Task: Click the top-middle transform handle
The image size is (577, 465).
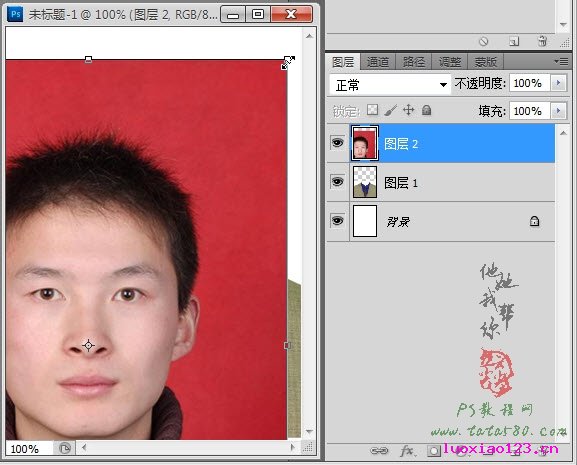Action: point(88,59)
